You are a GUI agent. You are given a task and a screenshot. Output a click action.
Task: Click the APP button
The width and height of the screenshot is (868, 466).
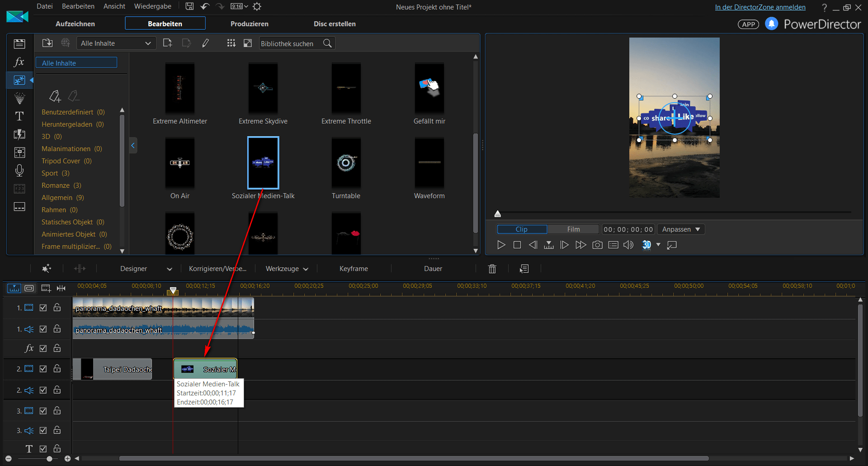click(x=748, y=24)
